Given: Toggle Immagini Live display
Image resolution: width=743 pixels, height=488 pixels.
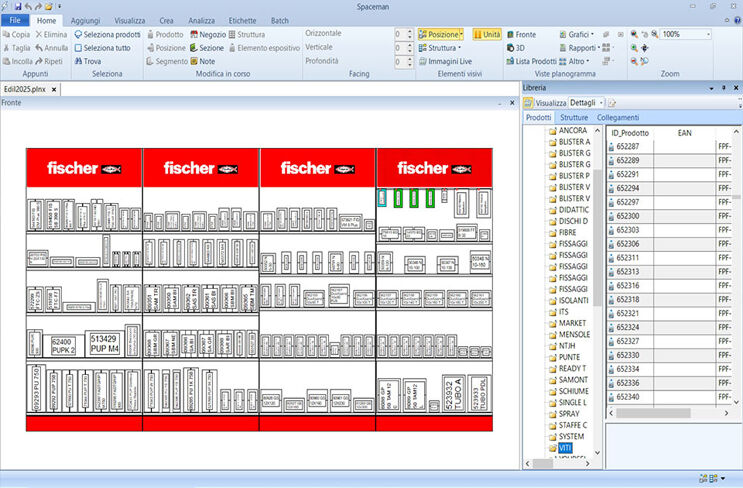Looking at the screenshot, I should coord(445,61).
